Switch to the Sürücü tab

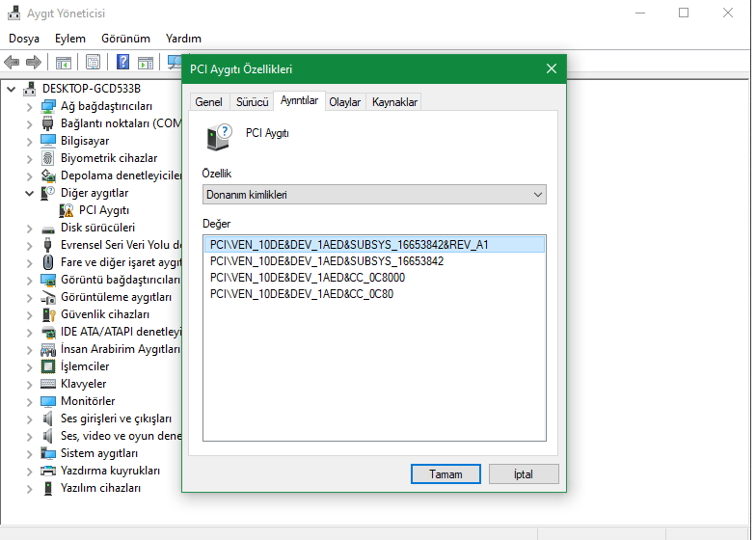tap(253, 102)
